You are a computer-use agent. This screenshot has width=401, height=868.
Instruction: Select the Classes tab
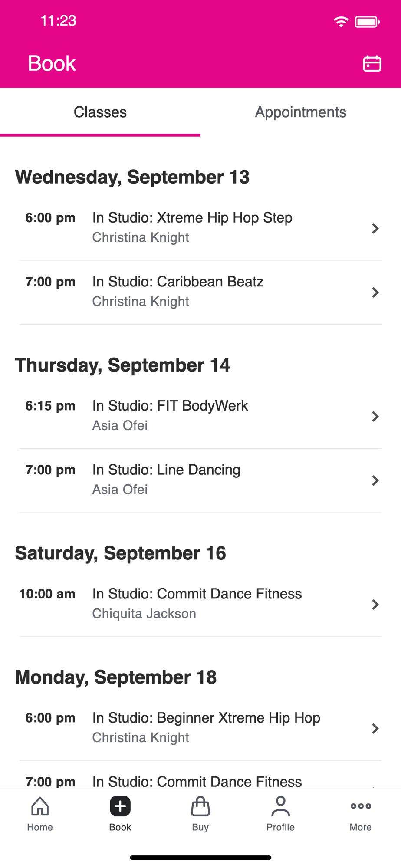coord(100,112)
